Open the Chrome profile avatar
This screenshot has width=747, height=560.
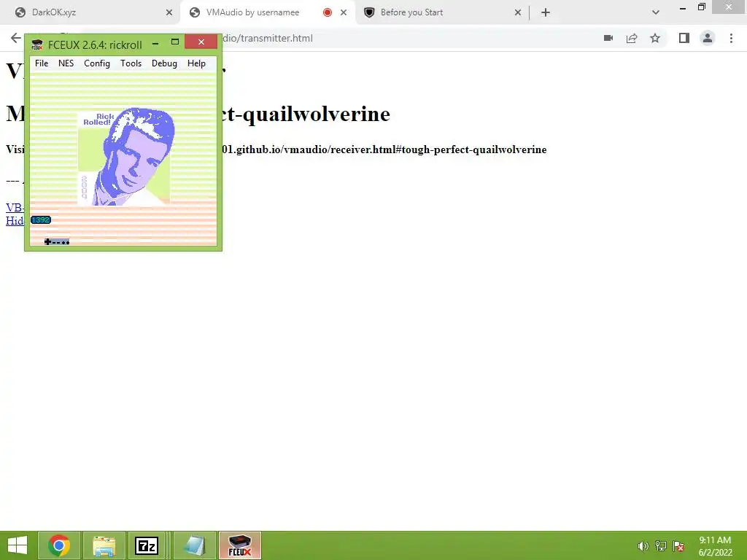708,38
